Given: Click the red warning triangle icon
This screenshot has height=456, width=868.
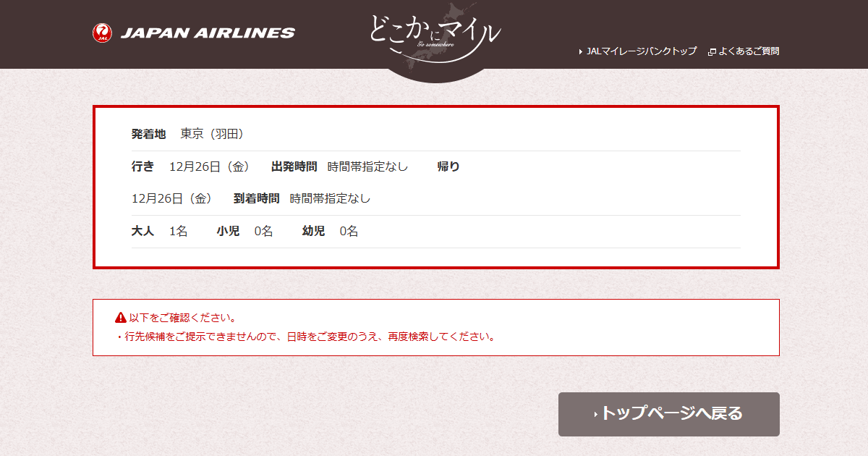Looking at the screenshot, I should click(x=119, y=316).
